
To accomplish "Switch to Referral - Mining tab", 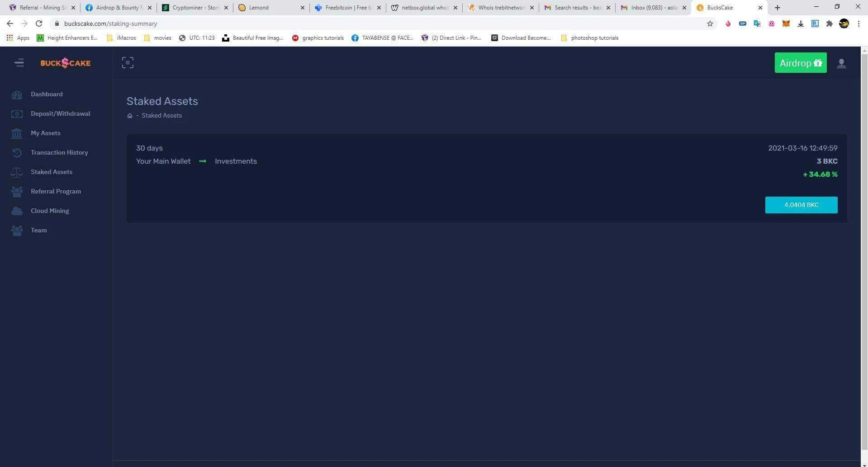I will coord(42,8).
